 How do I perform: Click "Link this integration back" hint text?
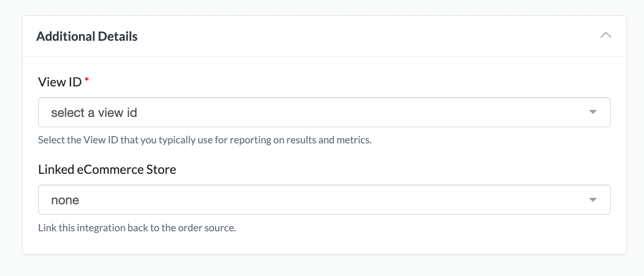(x=98, y=228)
